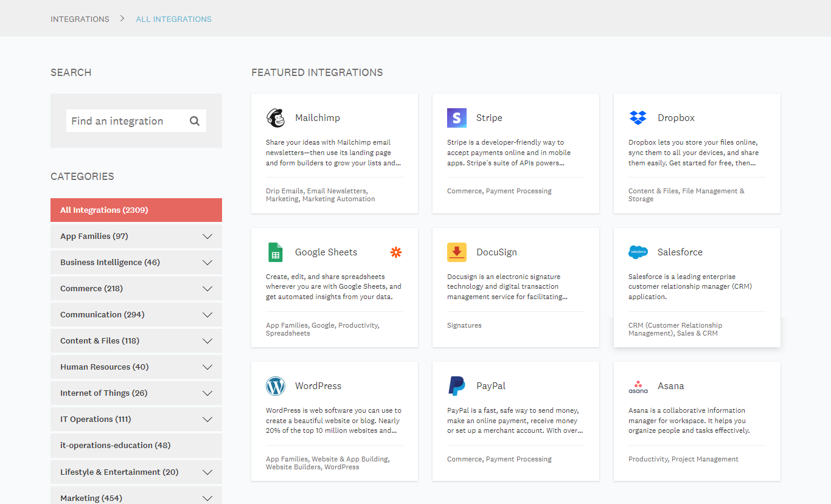Viewport: 831px width, 504px height.
Task: Click 'Content & Files, File Management' Dropbox tags
Action: 686,195
